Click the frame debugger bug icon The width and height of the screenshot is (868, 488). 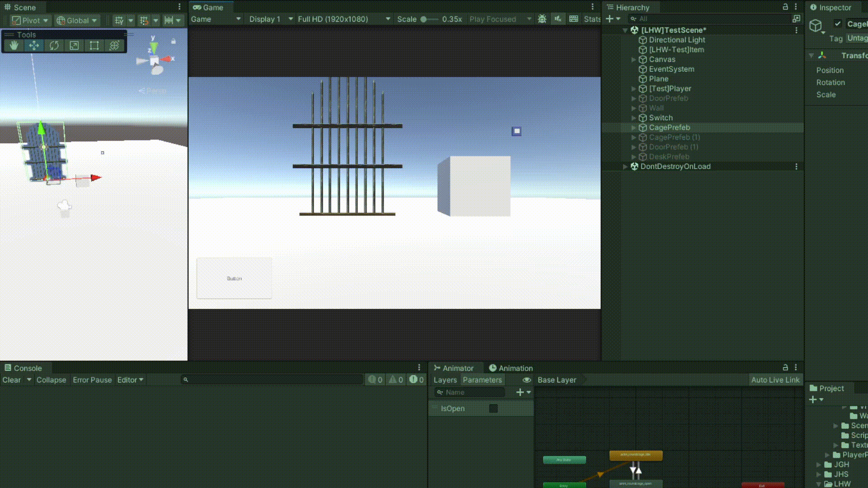(542, 19)
